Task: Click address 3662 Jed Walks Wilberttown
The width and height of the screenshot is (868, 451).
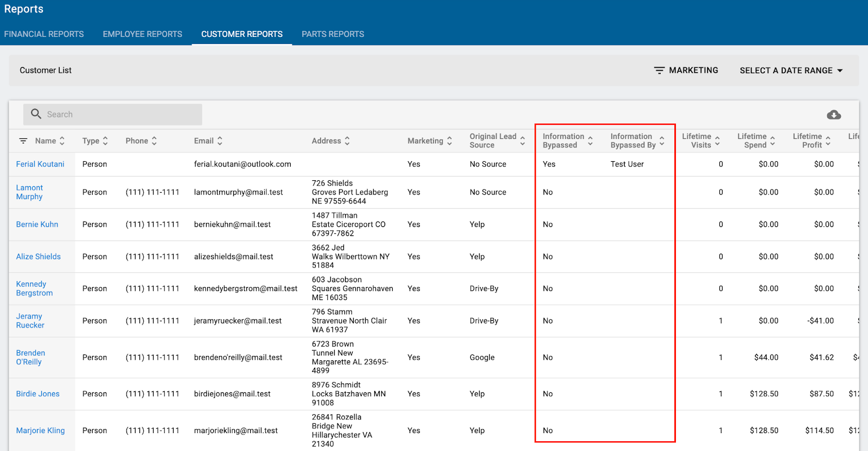Action: pos(351,256)
